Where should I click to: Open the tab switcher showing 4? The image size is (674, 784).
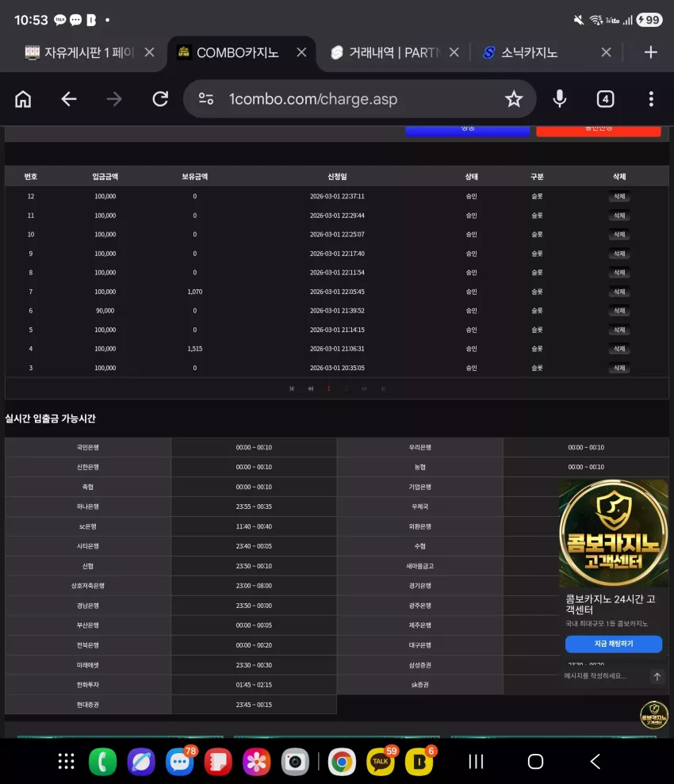[x=606, y=99]
